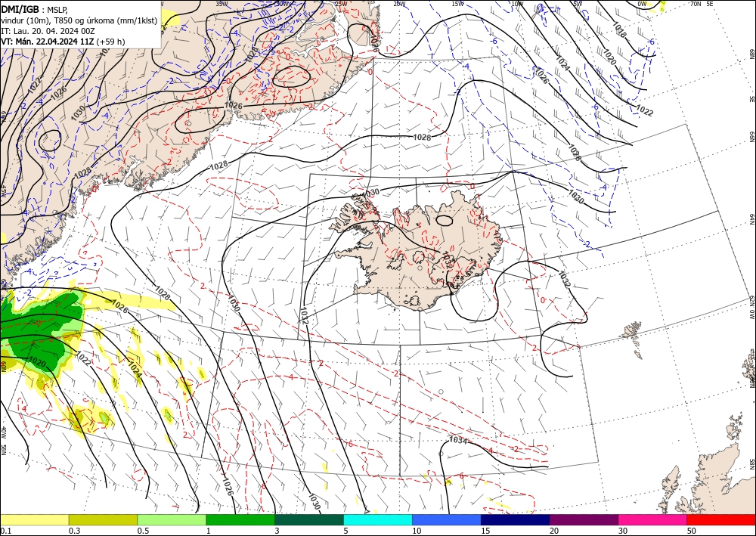The image size is (756, 536).
Task: Click the legend value "30"
Action: (623, 531)
